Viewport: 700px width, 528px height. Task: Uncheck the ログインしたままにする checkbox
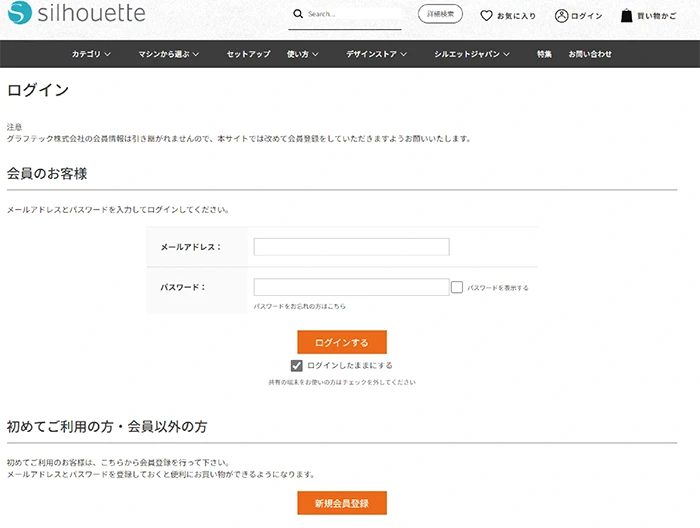(x=296, y=366)
